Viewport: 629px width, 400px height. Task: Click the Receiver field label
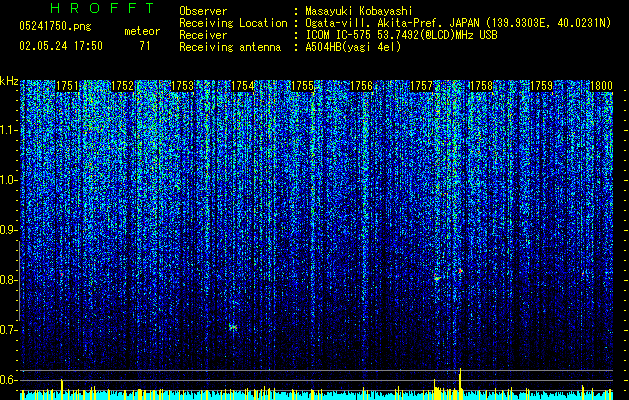click(203, 35)
